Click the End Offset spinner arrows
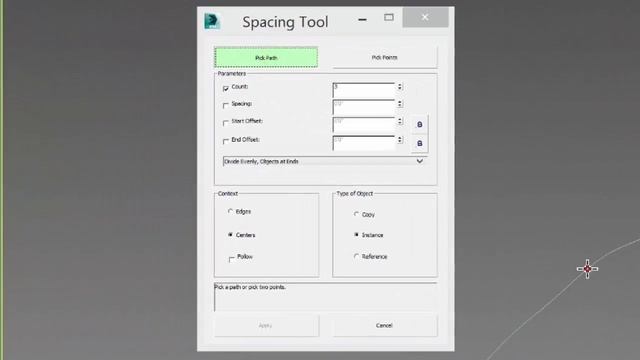This screenshot has height=360, width=640. 400,140
